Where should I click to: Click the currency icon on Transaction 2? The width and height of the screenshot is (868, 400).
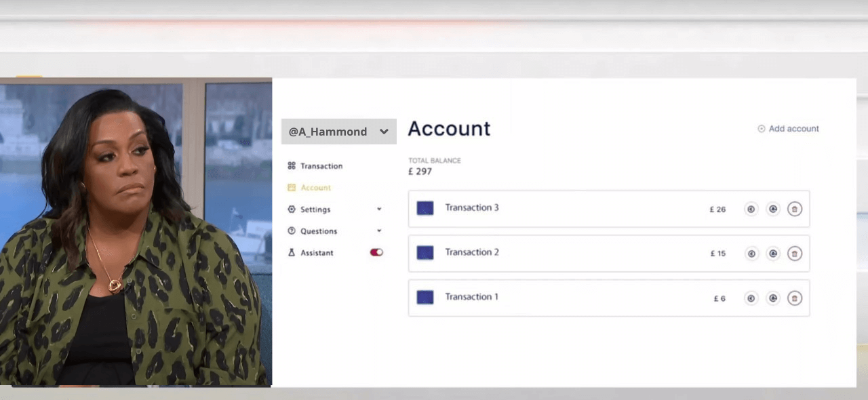coord(751,254)
